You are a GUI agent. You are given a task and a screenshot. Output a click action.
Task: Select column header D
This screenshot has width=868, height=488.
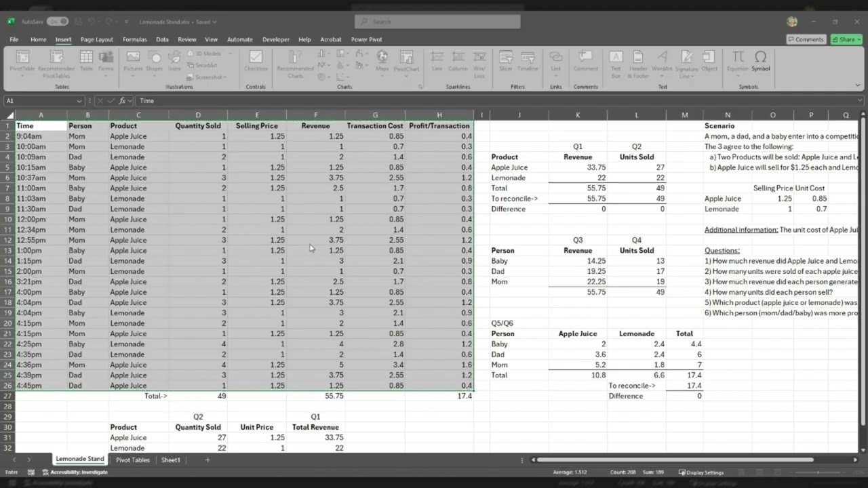pyautogui.click(x=198, y=115)
